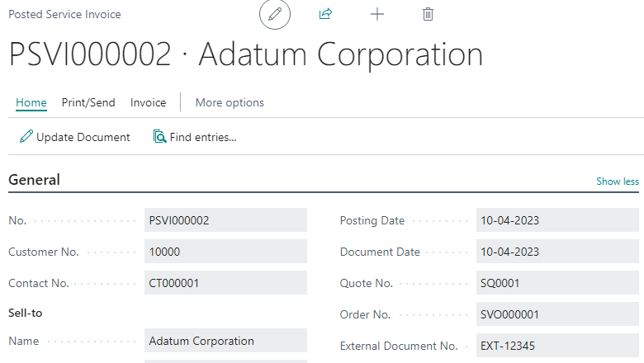Viewport: 644px width, 363px height.
Task: Select the Document Date field
Action: click(x=557, y=252)
